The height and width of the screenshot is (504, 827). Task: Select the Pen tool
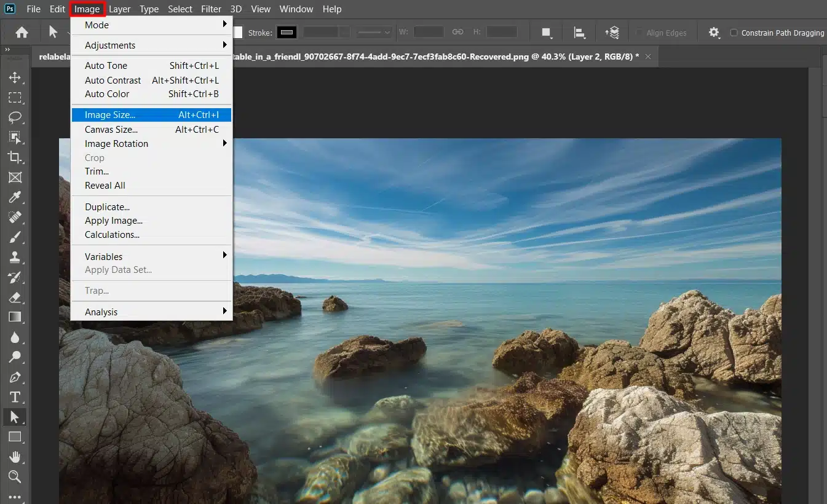(15, 377)
